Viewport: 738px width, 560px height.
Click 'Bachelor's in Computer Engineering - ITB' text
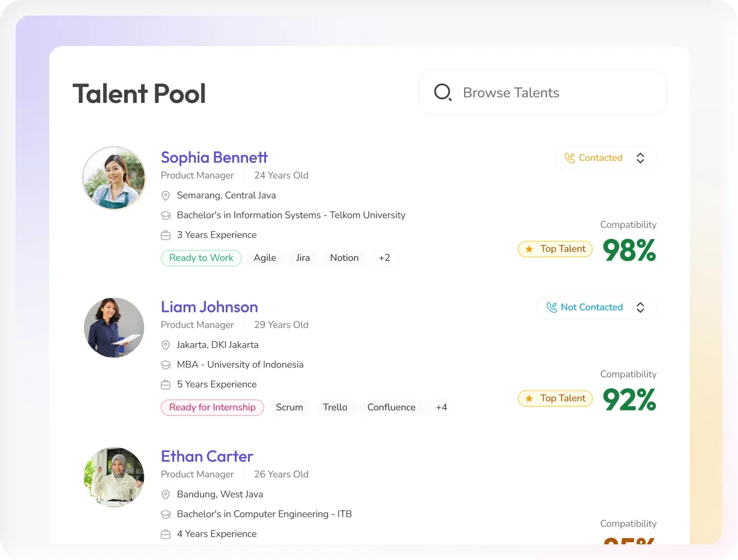(x=264, y=514)
